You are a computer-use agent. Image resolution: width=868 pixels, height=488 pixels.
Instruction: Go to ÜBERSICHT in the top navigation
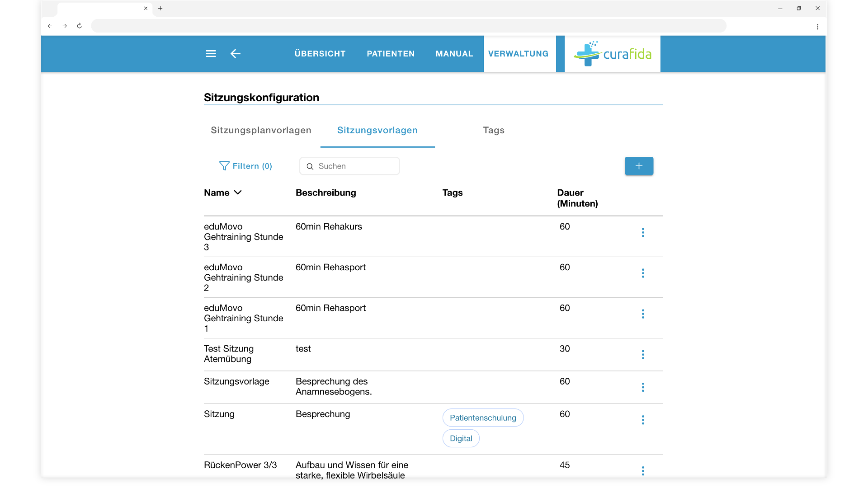point(320,54)
